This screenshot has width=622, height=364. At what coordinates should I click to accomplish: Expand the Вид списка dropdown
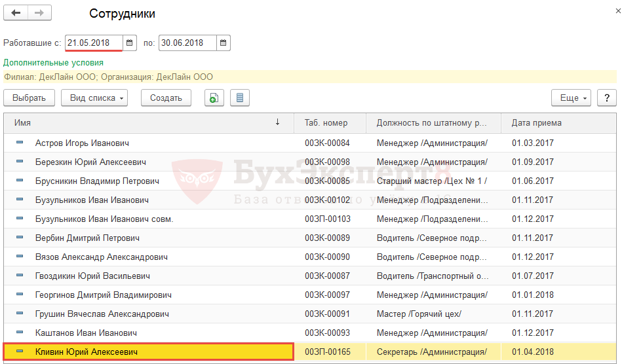94,98
